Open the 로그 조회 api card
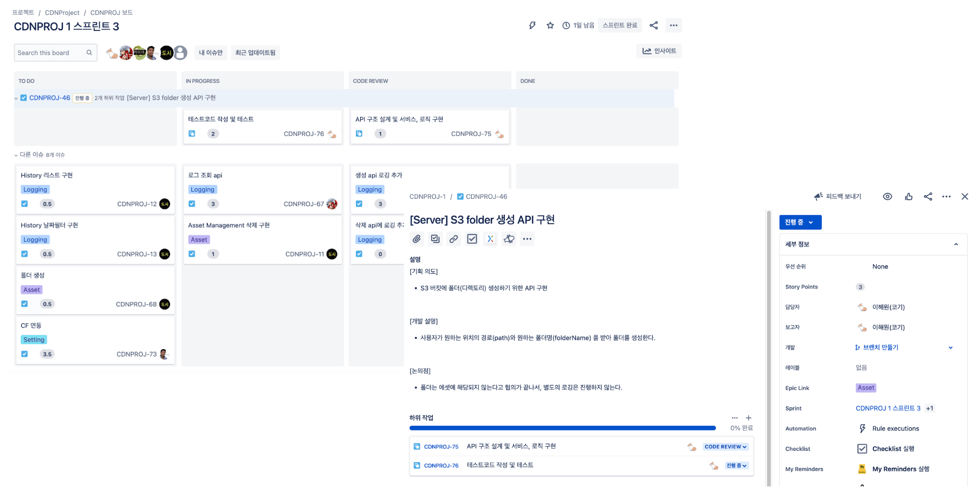 (x=262, y=190)
